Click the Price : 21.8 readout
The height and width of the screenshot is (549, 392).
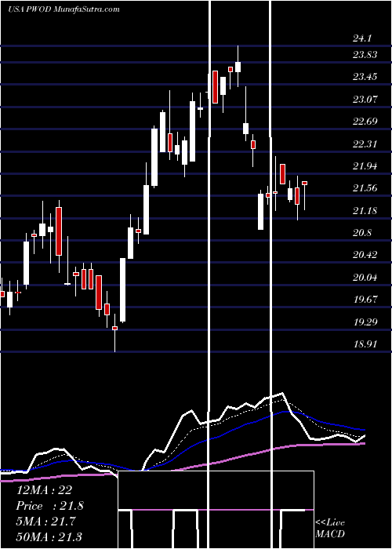[49, 506]
